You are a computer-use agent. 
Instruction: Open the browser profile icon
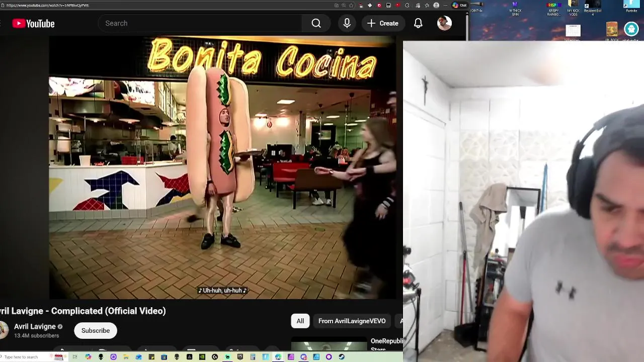(x=436, y=5)
